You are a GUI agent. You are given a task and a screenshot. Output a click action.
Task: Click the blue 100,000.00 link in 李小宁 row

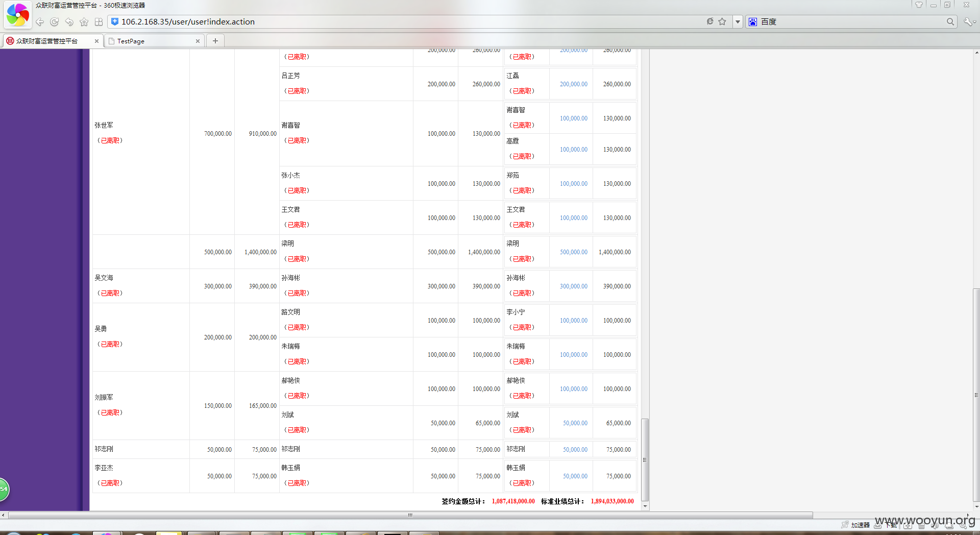[x=573, y=321]
